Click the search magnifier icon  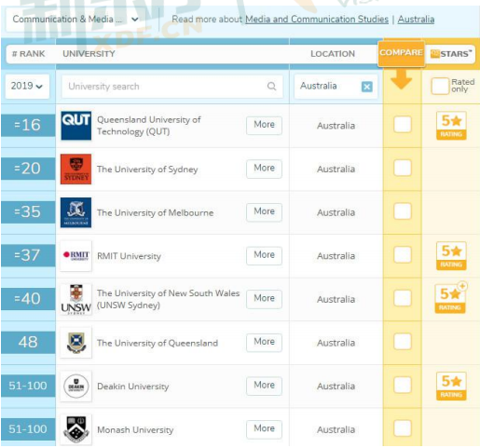click(x=271, y=86)
